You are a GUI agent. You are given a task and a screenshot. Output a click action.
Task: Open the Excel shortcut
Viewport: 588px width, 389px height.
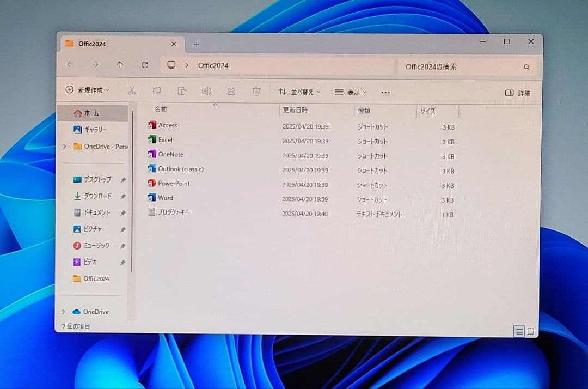(164, 140)
